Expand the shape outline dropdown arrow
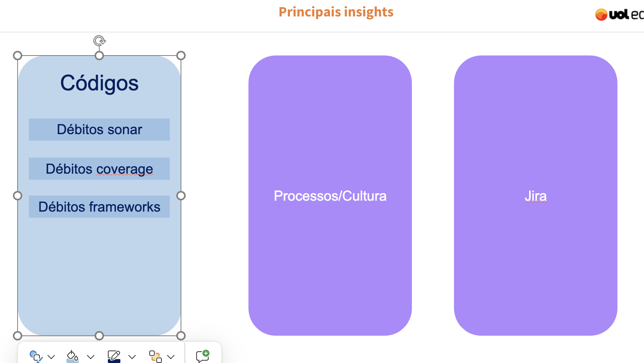The image size is (644, 363). coord(132,357)
